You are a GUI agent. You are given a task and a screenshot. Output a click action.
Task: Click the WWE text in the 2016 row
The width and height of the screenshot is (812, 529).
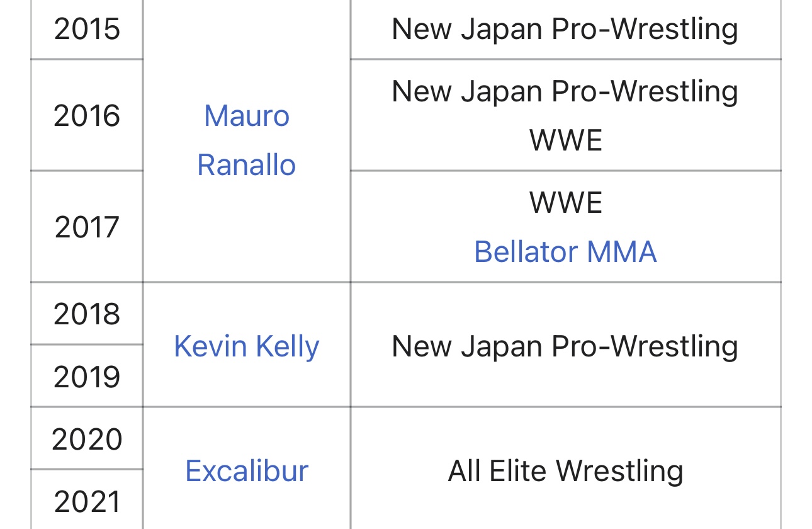tap(565, 140)
